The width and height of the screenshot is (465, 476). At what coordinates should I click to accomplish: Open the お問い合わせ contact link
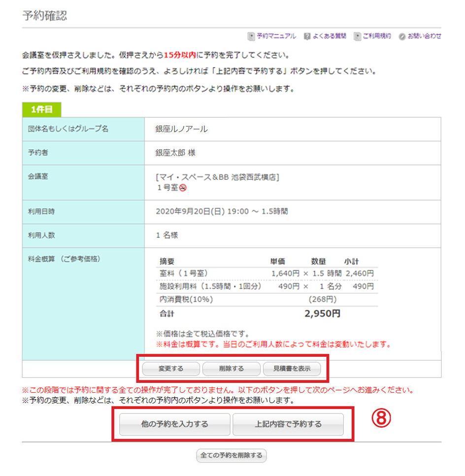tap(424, 36)
